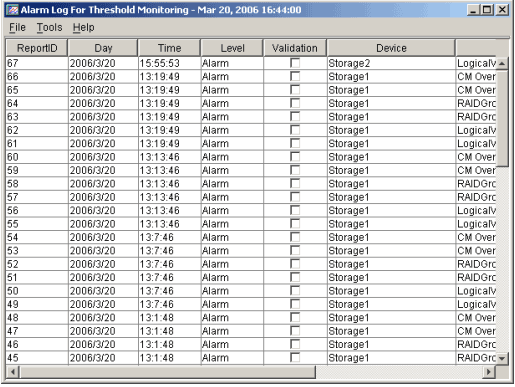Click the Device column header
515x387 pixels.
tap(391, 48)
